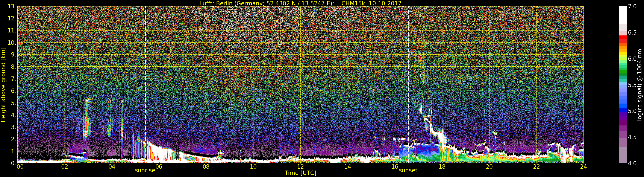
Task: Click the '9.' height tick label
Action: click(x=13, y=55)
